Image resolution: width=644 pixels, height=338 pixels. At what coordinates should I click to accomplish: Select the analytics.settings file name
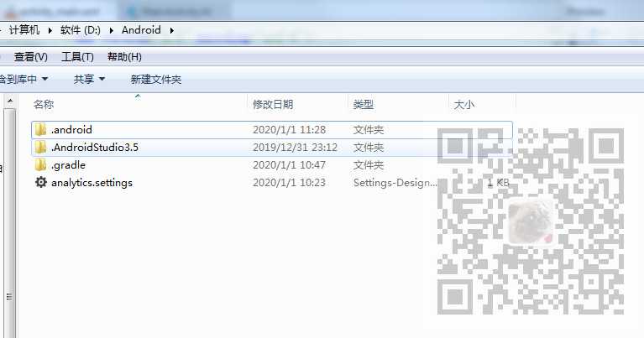92,183
